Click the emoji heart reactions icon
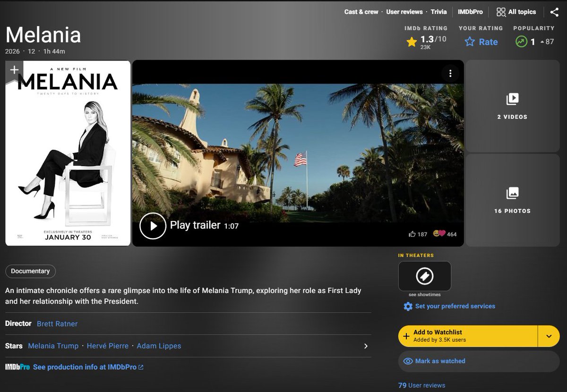Viewport: 567px width, 392px height. [x=439, y=233]
